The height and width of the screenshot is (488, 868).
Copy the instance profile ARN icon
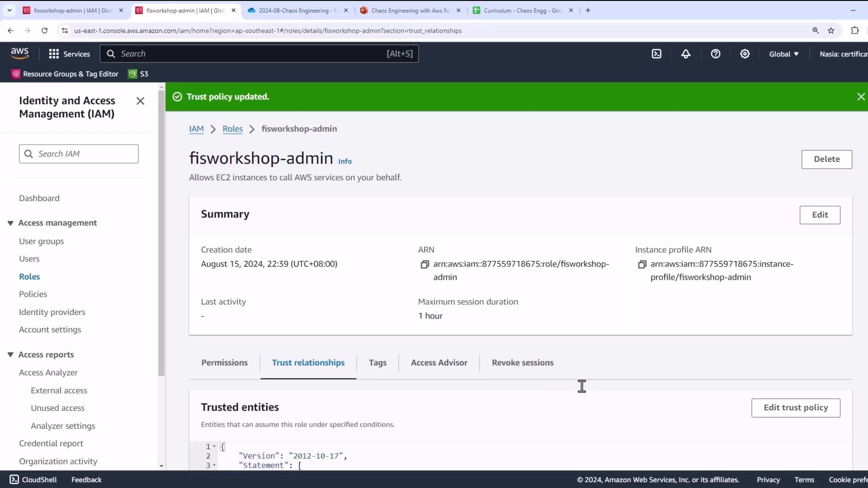(x=642, y=264)
